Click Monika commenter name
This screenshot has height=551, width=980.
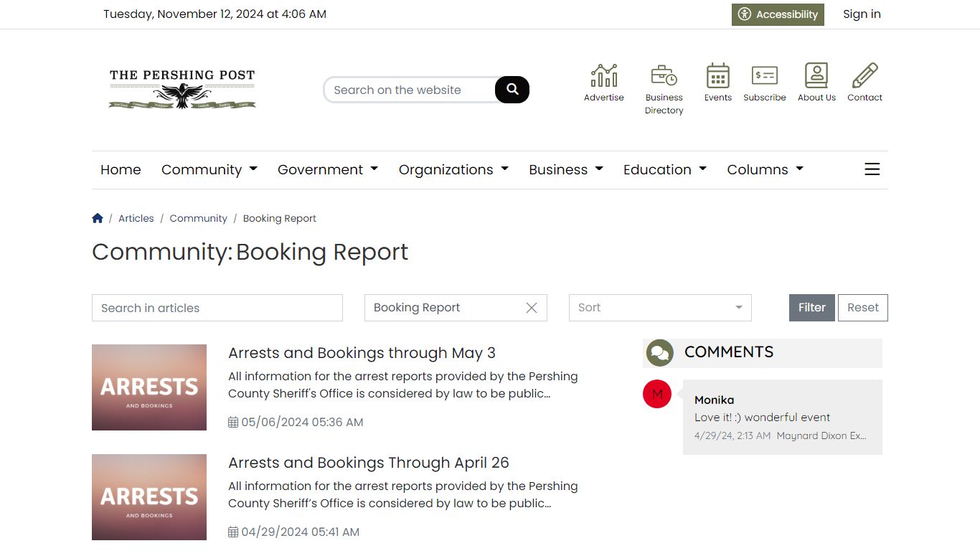coord(714,400)
